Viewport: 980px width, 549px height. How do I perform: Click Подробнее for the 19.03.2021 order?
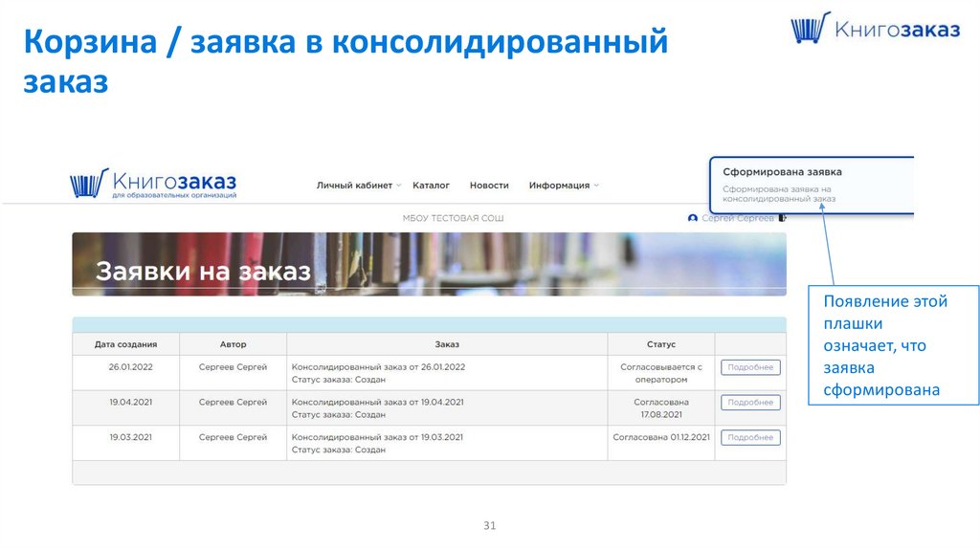coord(750,437)
